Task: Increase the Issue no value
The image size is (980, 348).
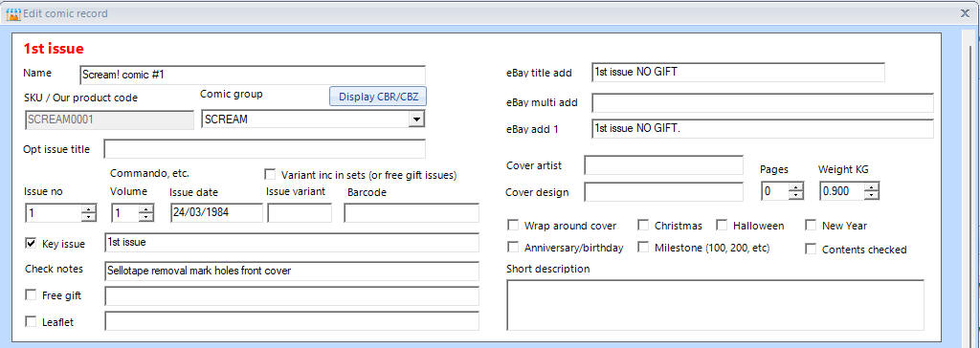Action: click(89, 208)
